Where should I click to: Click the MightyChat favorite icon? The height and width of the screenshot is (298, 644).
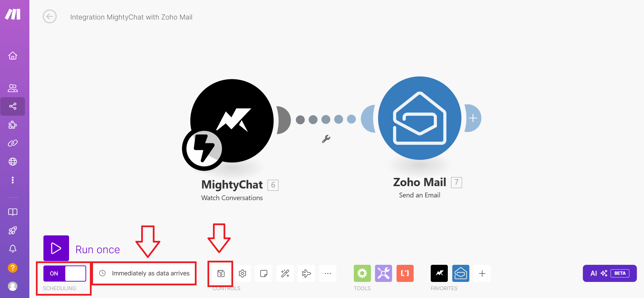pyautogui.click(x=439, y=273)
